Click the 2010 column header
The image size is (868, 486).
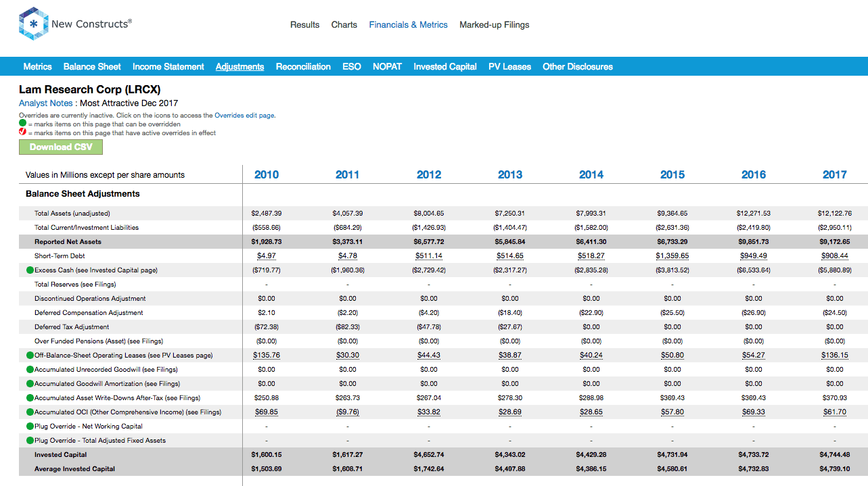click(x=267, y=174)
